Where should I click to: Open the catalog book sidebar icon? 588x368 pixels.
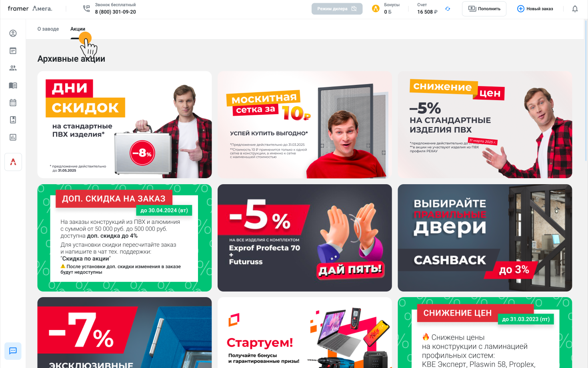pyautogui.click(x=13, y=85)
